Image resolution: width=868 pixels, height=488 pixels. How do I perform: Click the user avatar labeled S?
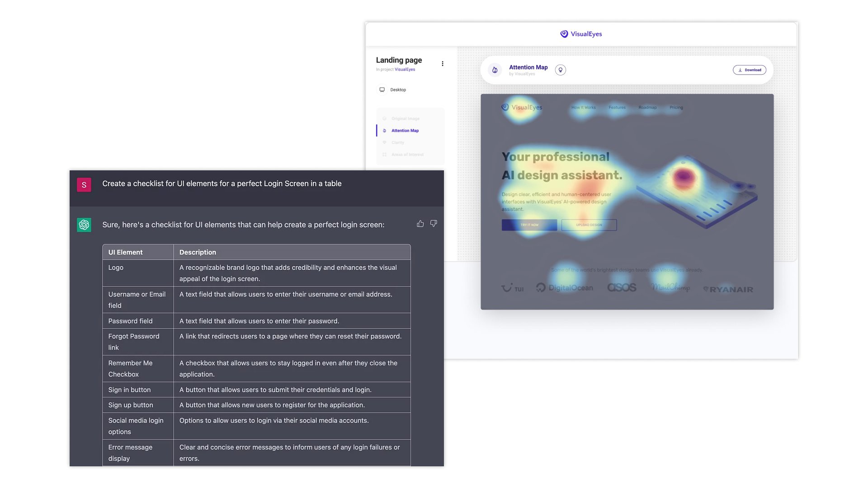tap(84, 185)
